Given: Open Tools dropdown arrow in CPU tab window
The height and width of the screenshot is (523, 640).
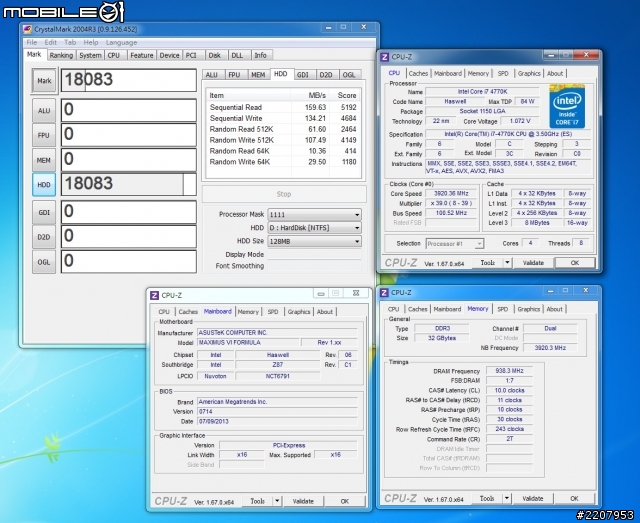Looking at the screenshot, I should coord(507,263).
